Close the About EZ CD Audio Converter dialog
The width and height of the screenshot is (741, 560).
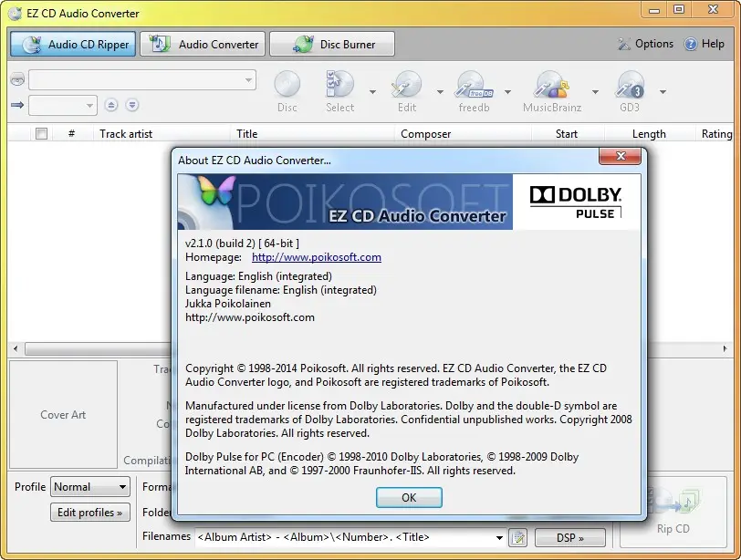click(620, 156)
